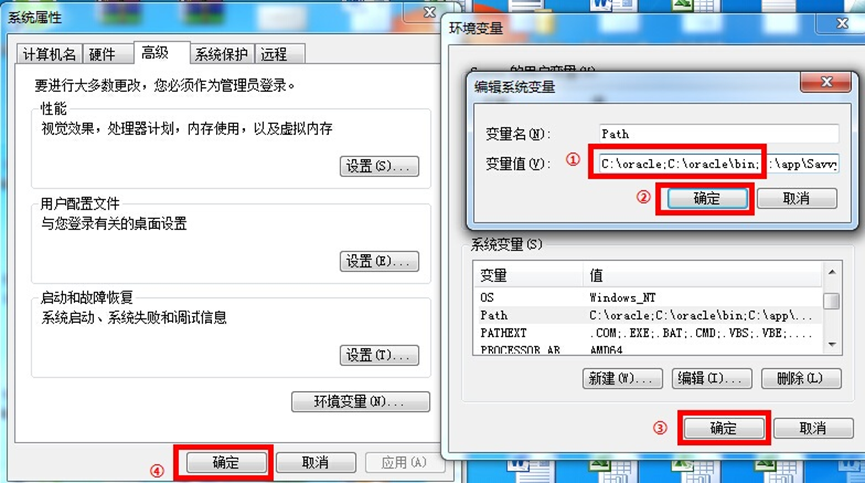Click 新建(W) to add system variable

[622, 378]
